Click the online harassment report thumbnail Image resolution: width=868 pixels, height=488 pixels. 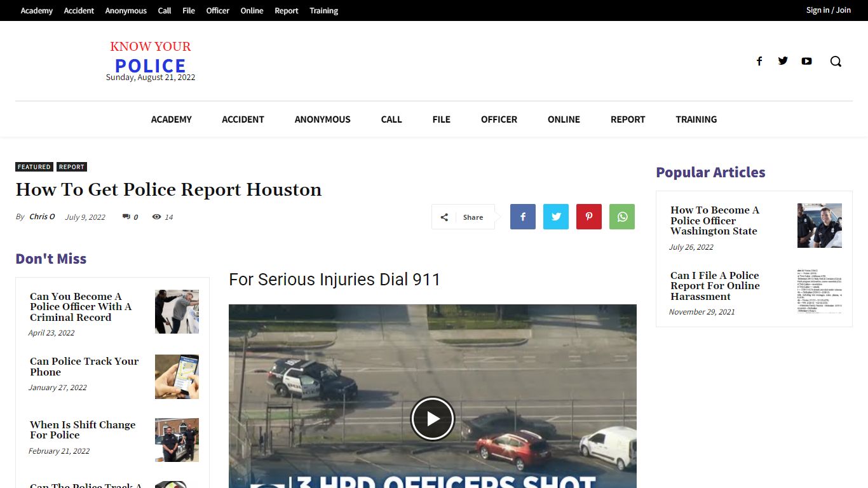point(820,291)
